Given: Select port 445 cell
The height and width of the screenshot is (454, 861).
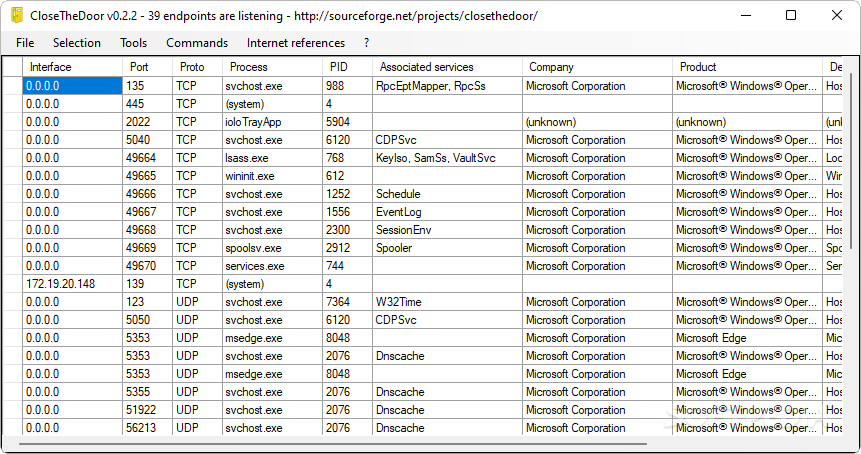Looking at the screenshot, I should click(x=147, y=104).
